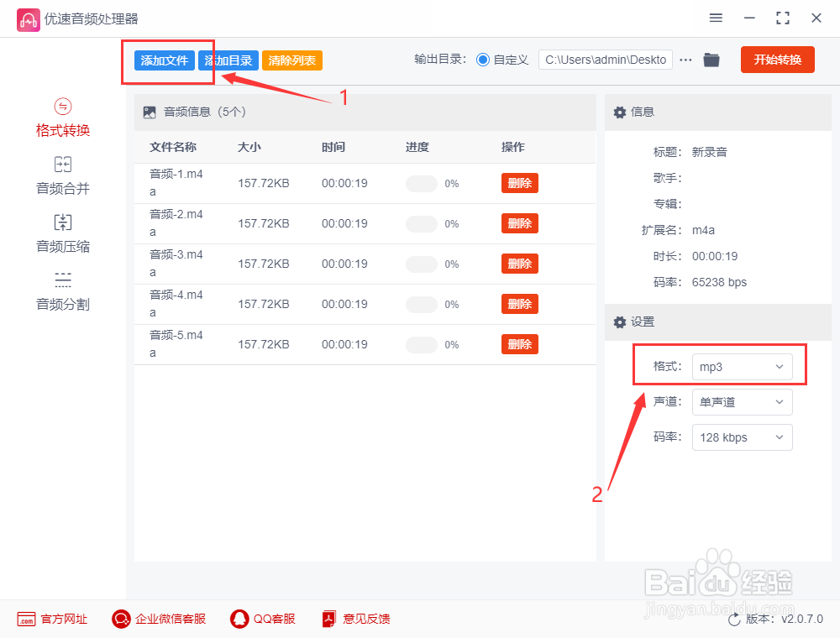Delete 音频-1.m4a with its 删除 button
The width and height of the screenshot is (840, 638).
click(520, 183)
